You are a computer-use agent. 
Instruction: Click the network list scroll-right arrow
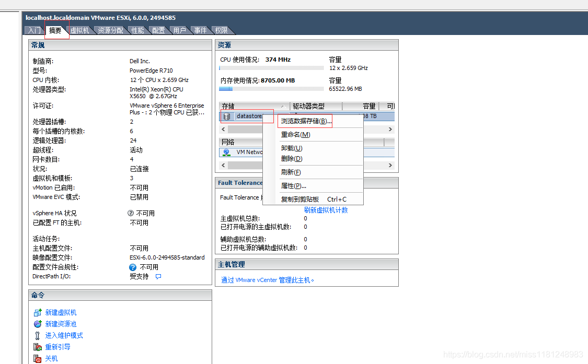390,166
